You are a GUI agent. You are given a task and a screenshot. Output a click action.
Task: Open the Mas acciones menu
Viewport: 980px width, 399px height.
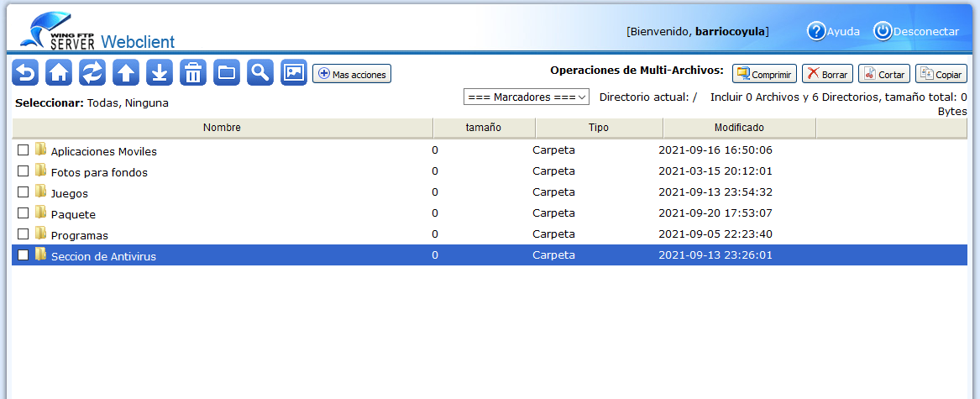coord(352,74)
